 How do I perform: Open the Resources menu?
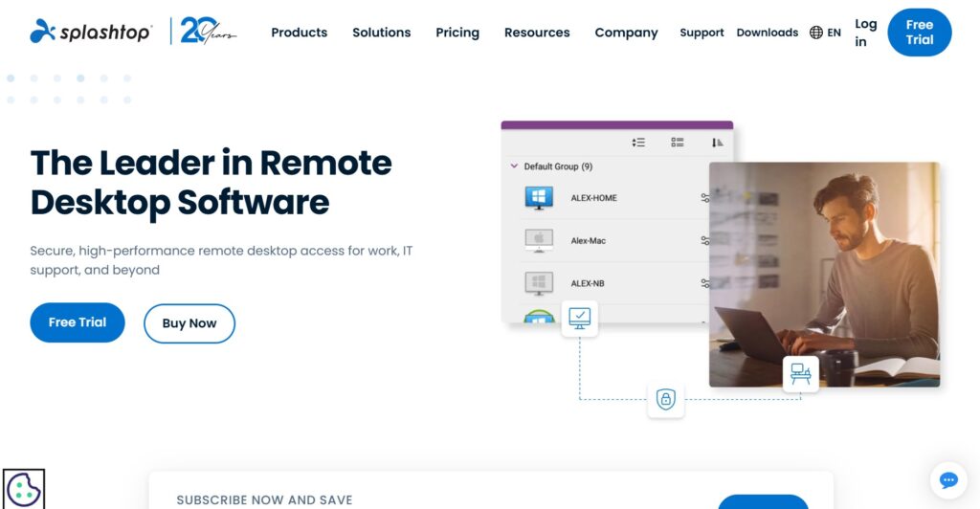pyautogui.click(x=537, y=33)
